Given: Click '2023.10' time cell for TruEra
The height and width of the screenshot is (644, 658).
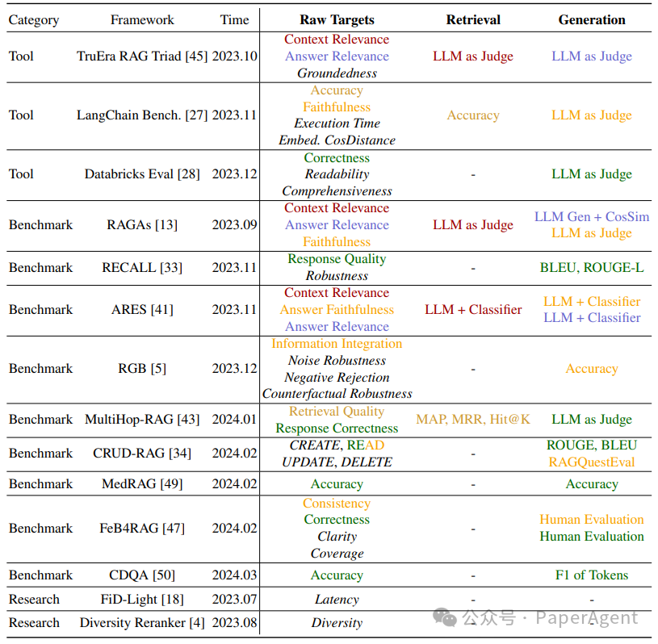Looking at the screenshot, I should pyautogui.click(x=235, y=56).
